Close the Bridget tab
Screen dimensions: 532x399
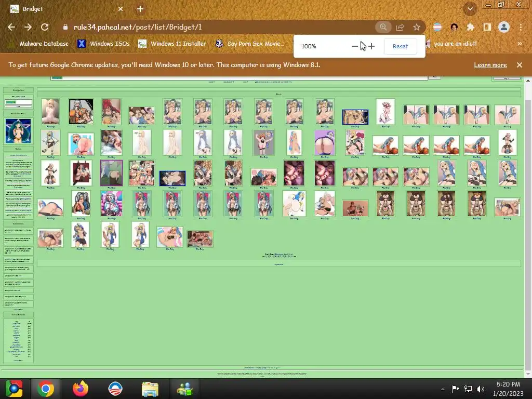121,9
